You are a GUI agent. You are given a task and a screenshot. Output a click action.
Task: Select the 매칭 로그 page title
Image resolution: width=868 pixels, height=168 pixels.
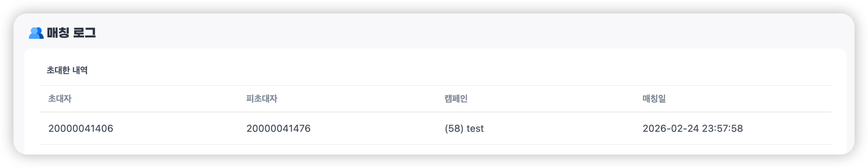[71, 33]
